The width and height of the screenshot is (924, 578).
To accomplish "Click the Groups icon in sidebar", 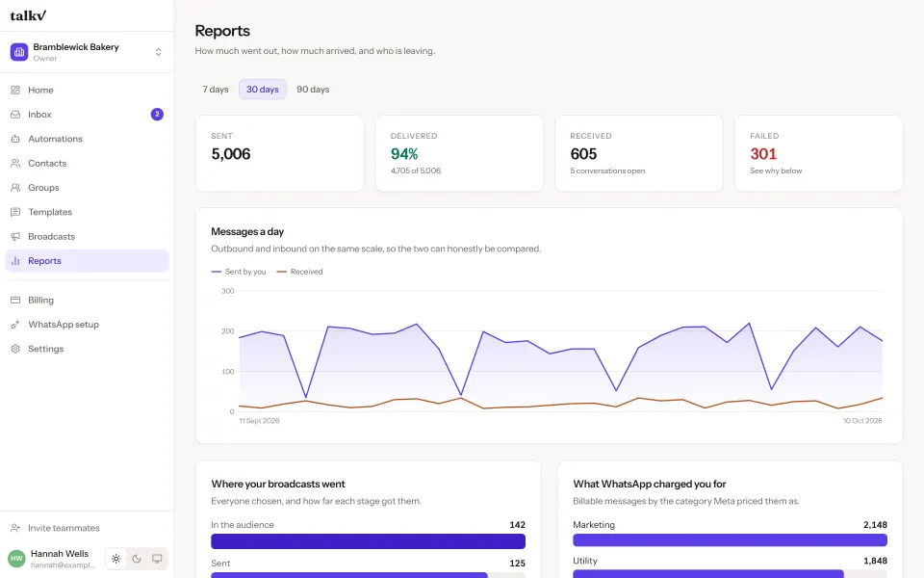I will (x=15, y=188).
